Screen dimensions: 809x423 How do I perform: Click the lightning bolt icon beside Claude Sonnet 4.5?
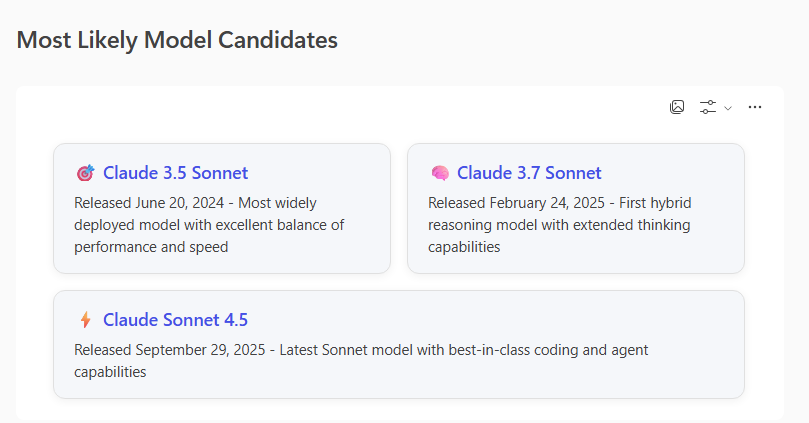coord(85,320)
